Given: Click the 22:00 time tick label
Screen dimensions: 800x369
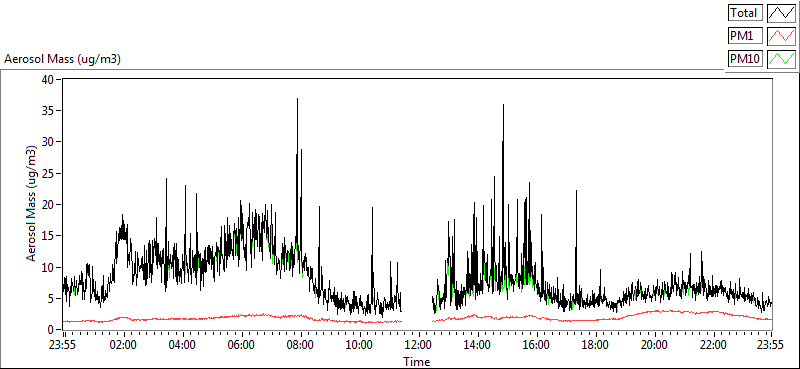Looking at the screenshot, I should click(713, 344).
